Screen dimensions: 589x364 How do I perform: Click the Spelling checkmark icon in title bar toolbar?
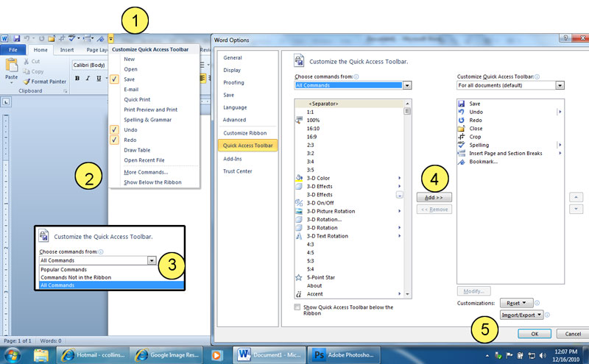pos(71,38)
